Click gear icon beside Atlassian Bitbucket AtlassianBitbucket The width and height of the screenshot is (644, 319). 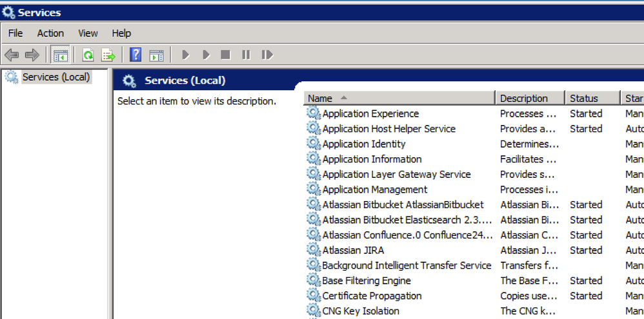point(314,204)
